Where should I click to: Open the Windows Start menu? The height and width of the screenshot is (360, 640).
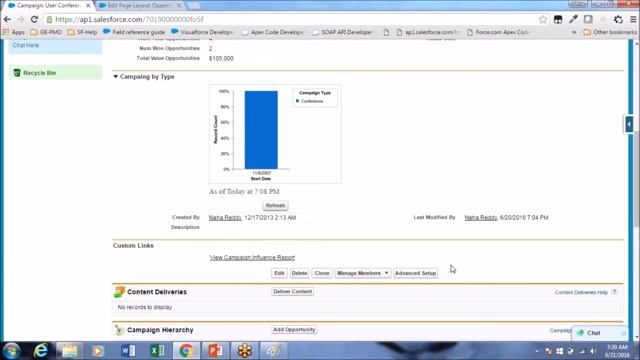click(x=11, y=351)
